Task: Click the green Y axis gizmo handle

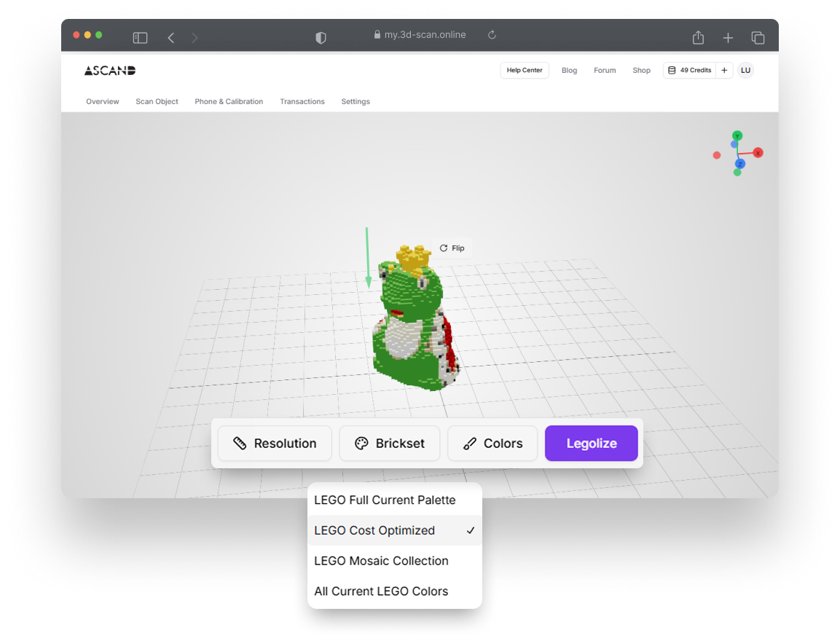Action: [737, 136]
